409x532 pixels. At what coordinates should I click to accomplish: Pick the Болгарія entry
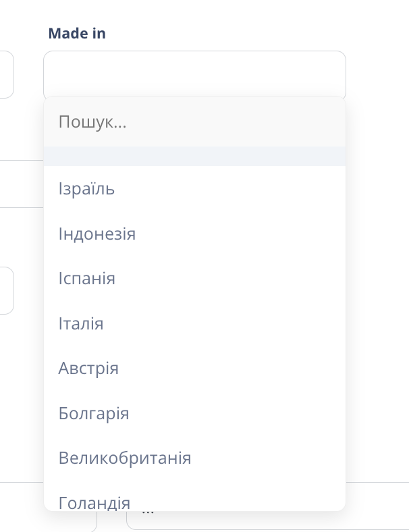pyautogui.click(x=94, y=413)
